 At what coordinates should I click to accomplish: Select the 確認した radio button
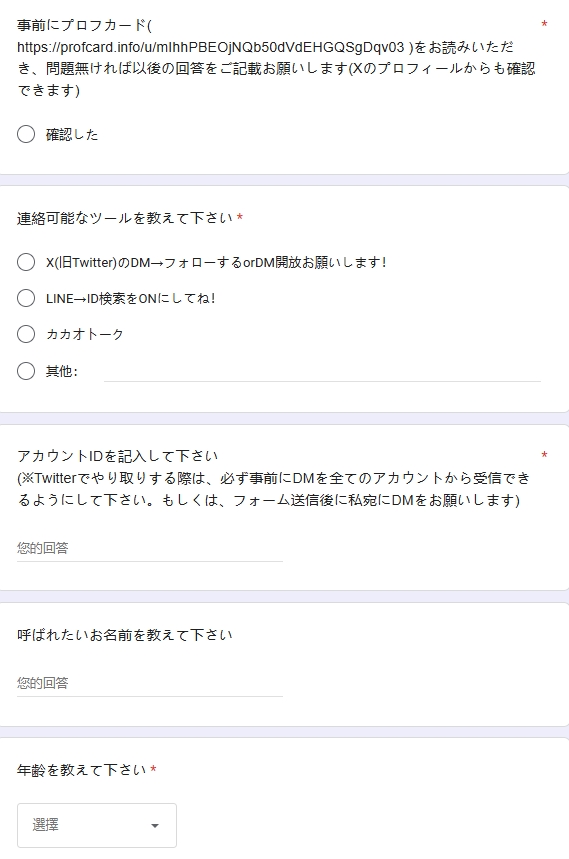pyautogui.click(x=26, y=134)
